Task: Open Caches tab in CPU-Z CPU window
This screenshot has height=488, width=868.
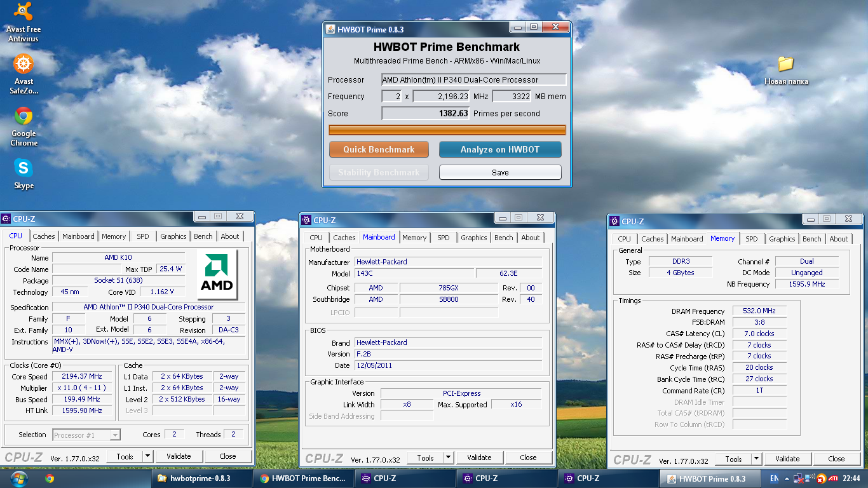Action: pos(44,236)
